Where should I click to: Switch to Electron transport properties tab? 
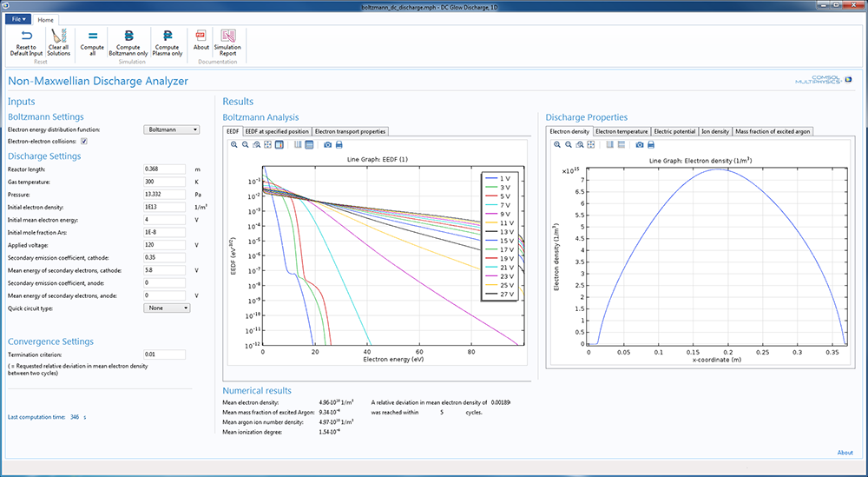[x=351, y=131]
